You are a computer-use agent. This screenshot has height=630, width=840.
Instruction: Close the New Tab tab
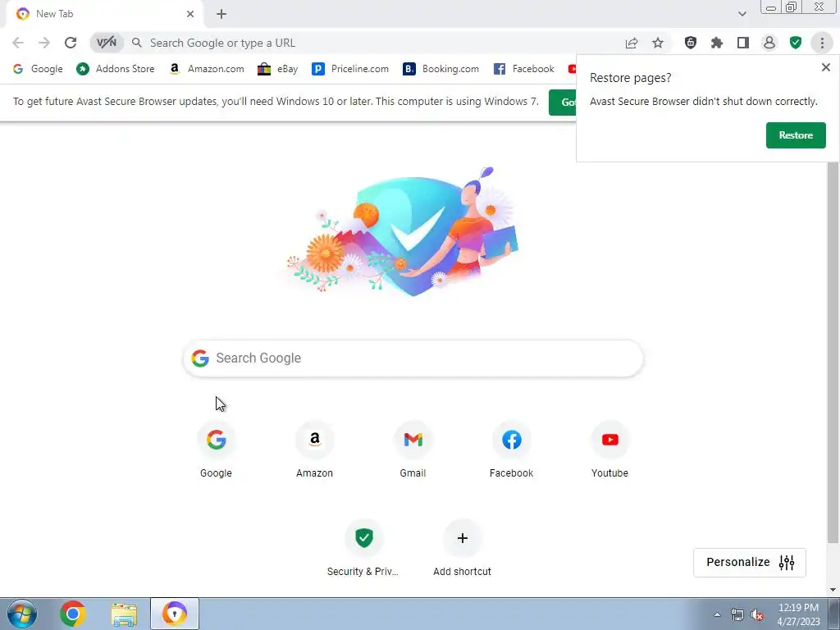190,14
